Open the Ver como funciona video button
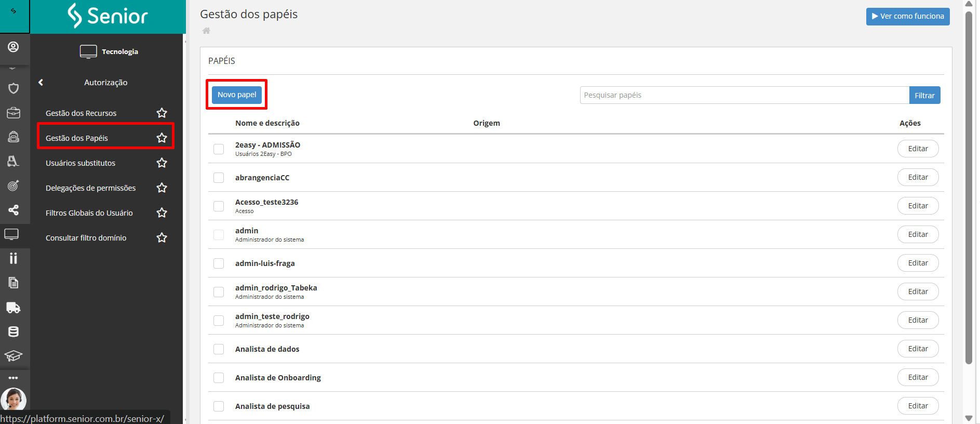 908,16
